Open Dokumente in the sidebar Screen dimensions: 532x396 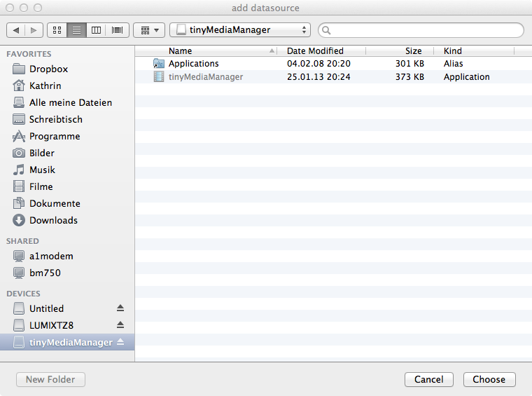click(55, 203)
